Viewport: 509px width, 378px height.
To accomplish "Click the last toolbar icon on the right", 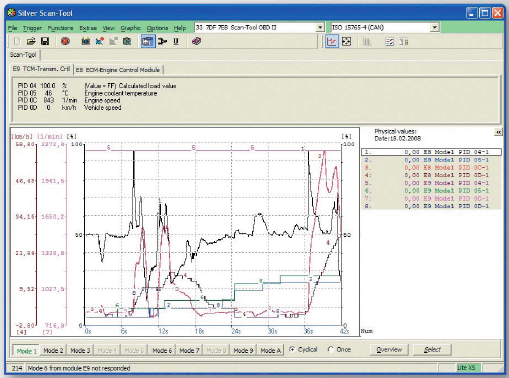I will [x=404, y=42].
